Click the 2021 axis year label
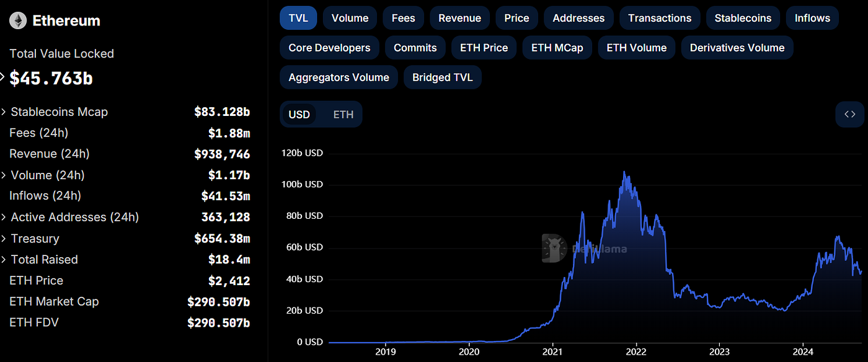The width and height of the screenshot is (868, 362). (x=552, y=353)
